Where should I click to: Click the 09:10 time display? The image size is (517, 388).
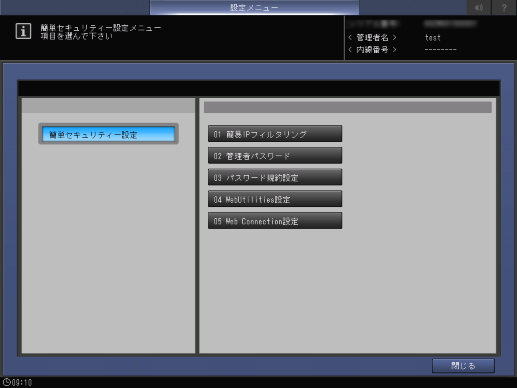[x=22, y=383]
